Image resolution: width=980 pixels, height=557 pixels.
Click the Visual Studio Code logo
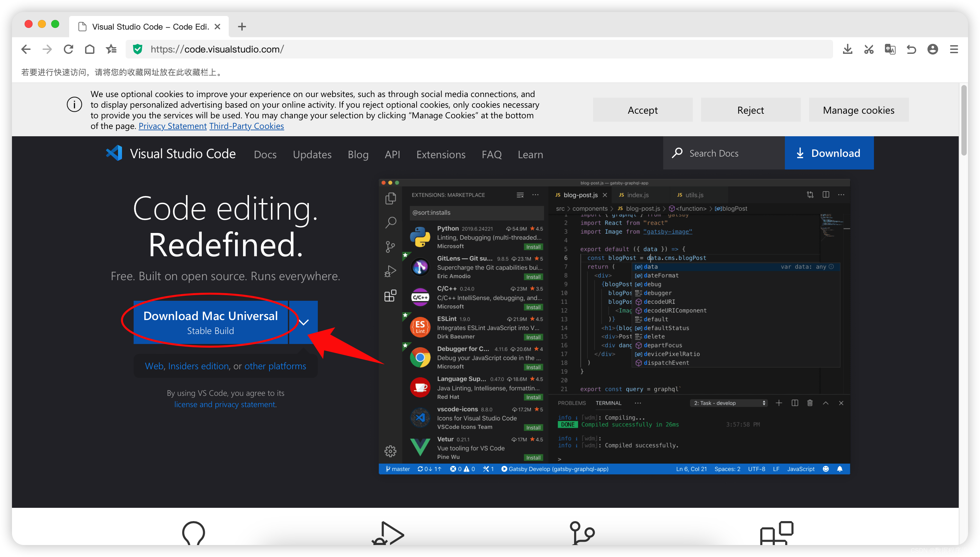[114, 154]
